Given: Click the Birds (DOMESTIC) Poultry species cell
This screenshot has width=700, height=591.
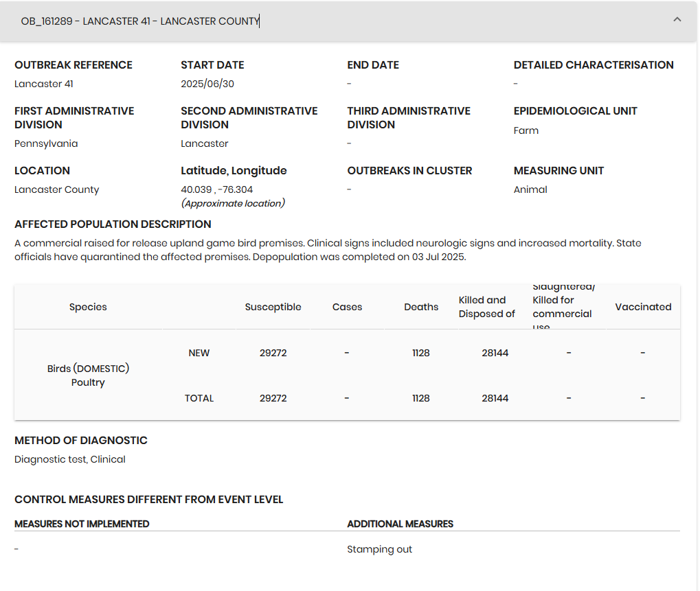Looking at the screenshot, I should tap(88, 375).
